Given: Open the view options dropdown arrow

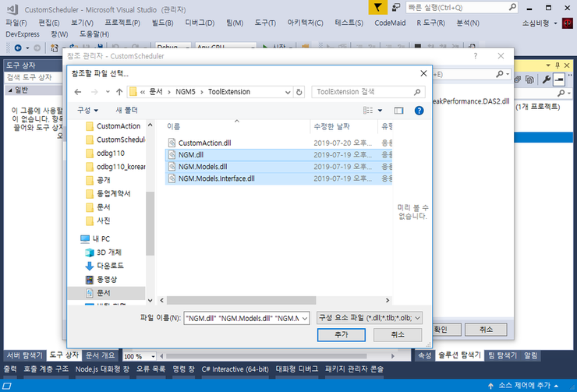Looking at the screenshot, I should [x=381, y=111].
